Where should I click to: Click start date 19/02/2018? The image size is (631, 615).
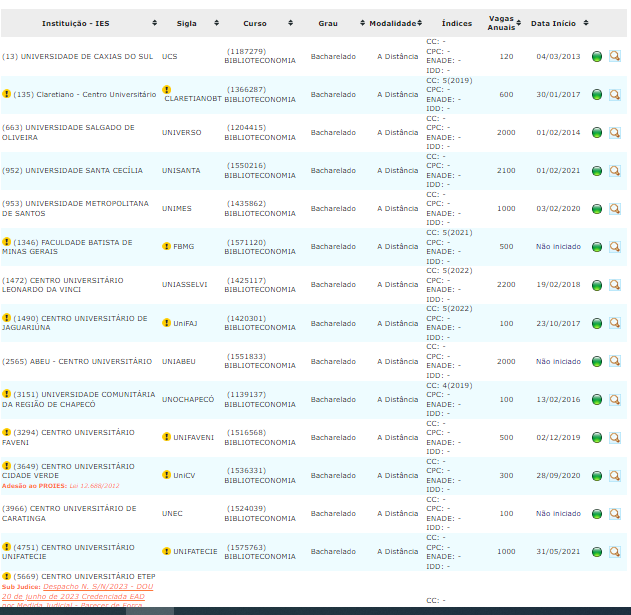[x=558, y=285]
